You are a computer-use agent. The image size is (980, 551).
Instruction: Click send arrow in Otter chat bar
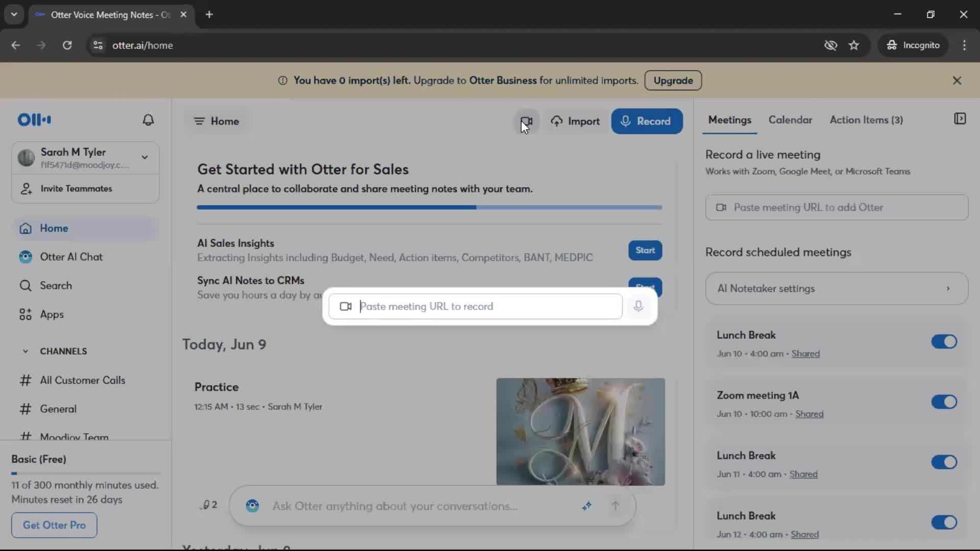tap(616, 506)
